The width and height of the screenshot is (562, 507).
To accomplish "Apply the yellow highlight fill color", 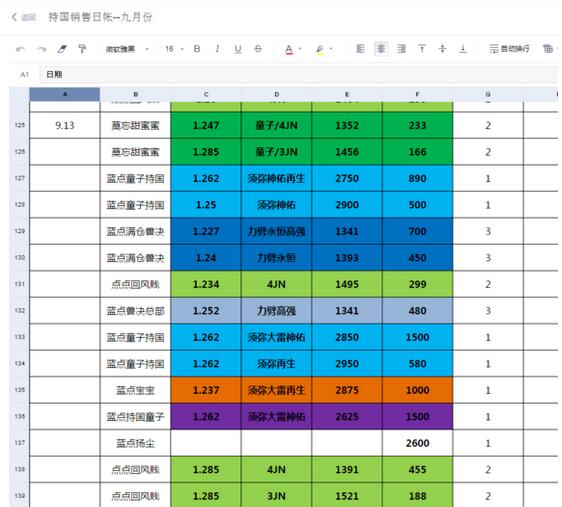I will [x=319, y=49].
